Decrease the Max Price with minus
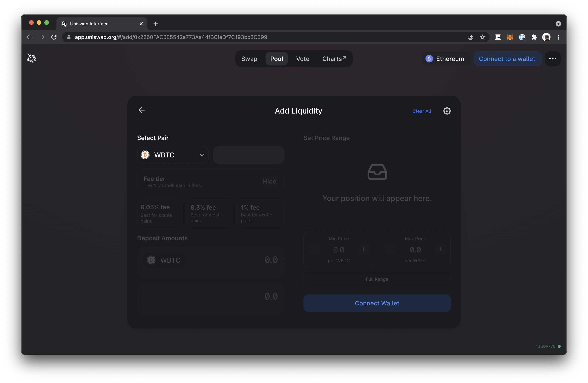Image resolution: width=588 pixels, height=383 pixels. click(391, 249)
